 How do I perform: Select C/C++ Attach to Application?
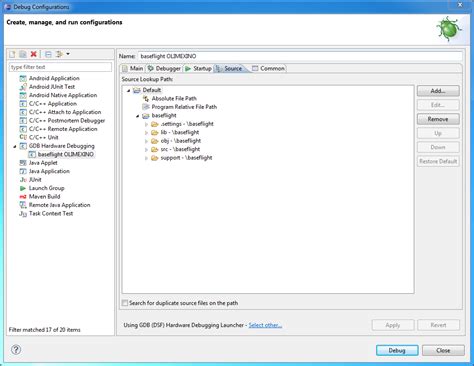[65, 112]
